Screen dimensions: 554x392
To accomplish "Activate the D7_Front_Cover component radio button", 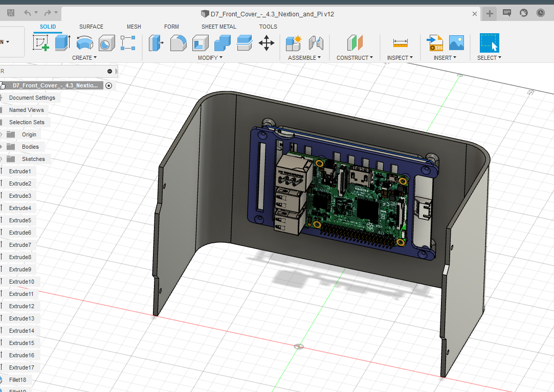I will coord(108,85).
